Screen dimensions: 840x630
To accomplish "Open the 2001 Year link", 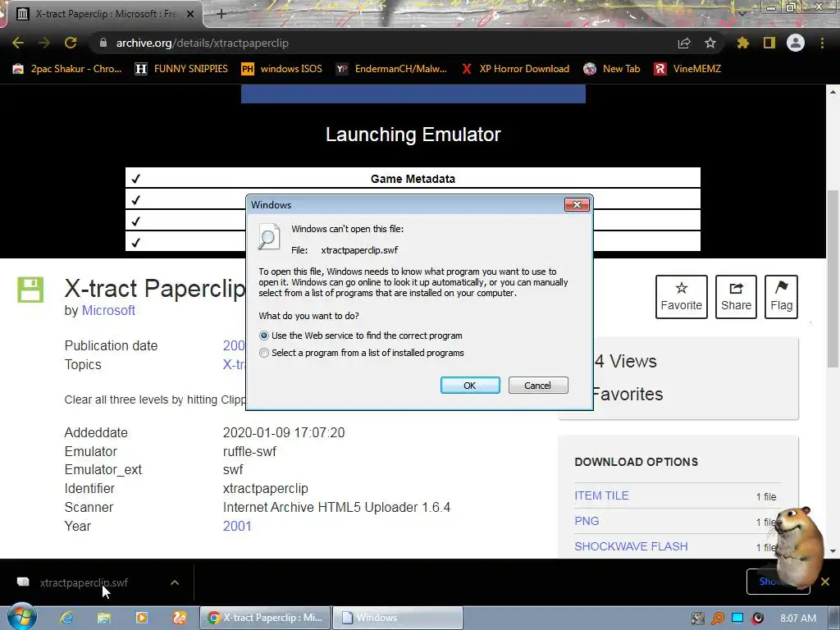I will pos(237,526).
